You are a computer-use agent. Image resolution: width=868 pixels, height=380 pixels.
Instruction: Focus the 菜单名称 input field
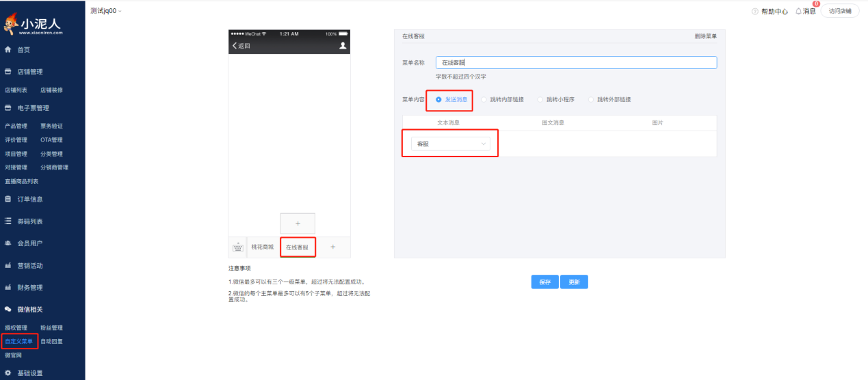(x=576, y=62)
